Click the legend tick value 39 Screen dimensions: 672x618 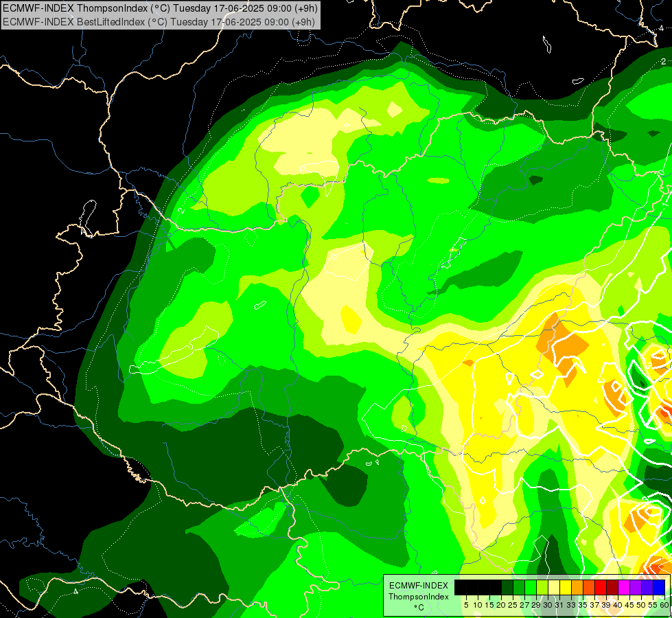[x=606, y=605]
